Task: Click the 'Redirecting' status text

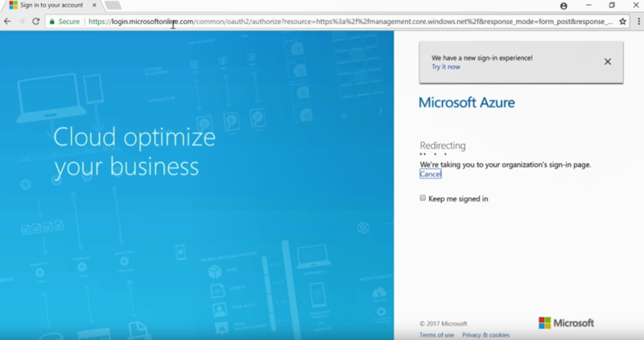Action: click(443, 146)
